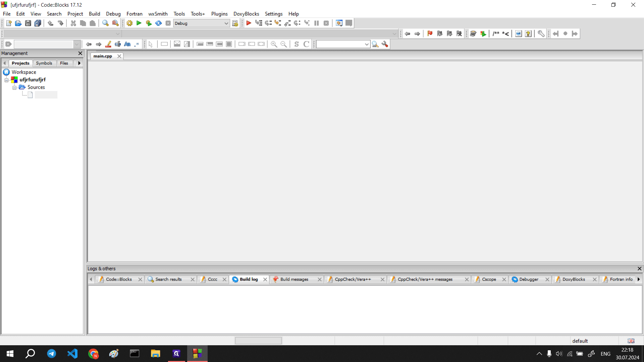644x362 pixels.
Task: Click the Toggle bookmark red flag icon
Action: click(x=430, y=34)
